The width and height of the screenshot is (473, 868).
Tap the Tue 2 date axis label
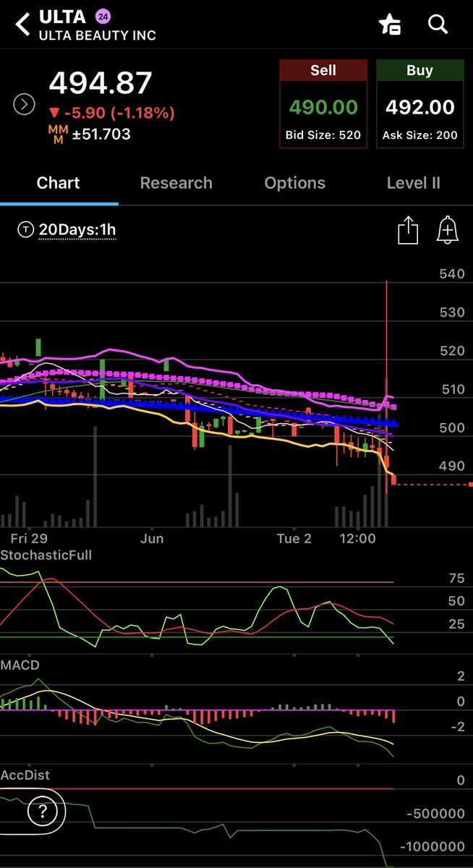[294, 539]
